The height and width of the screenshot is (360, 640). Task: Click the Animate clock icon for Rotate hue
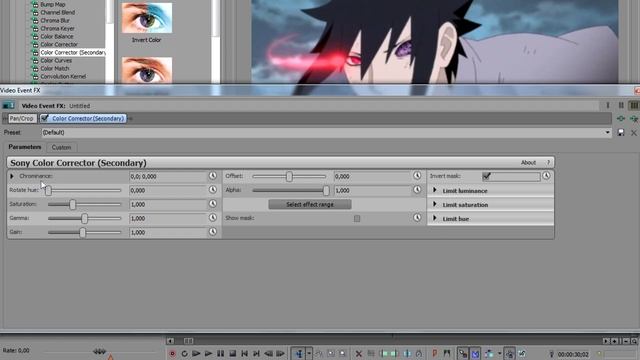(213, 190)
